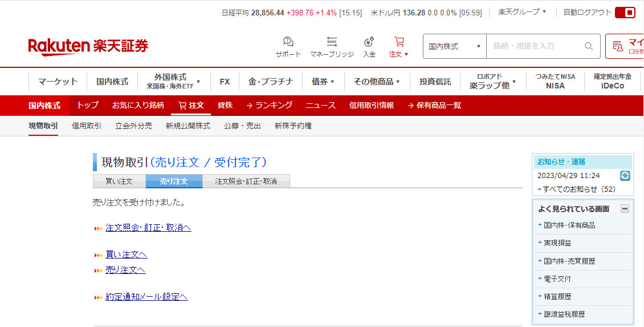
Task: Click the 約定通知メール設定へ link
Action: pos(146,297)
